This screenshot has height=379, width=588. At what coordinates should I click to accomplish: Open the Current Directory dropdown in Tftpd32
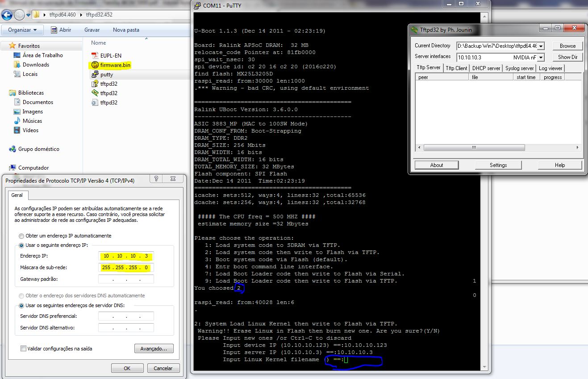click(541, 46)
